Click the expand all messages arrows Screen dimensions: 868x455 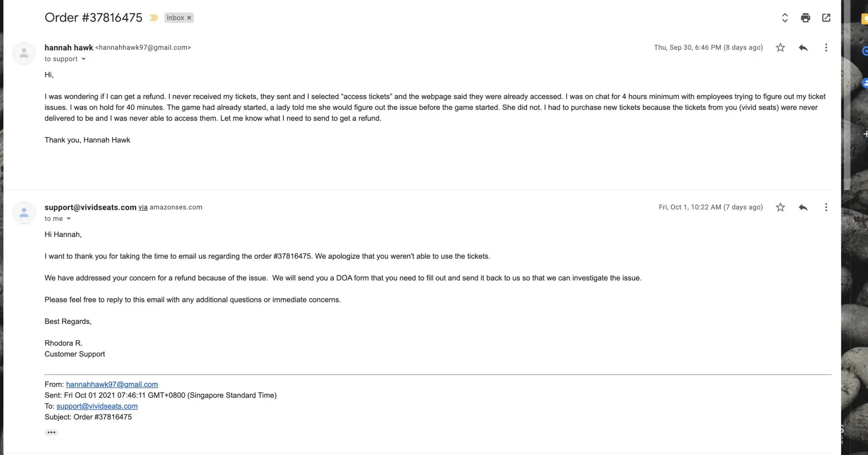click(785, 18)
